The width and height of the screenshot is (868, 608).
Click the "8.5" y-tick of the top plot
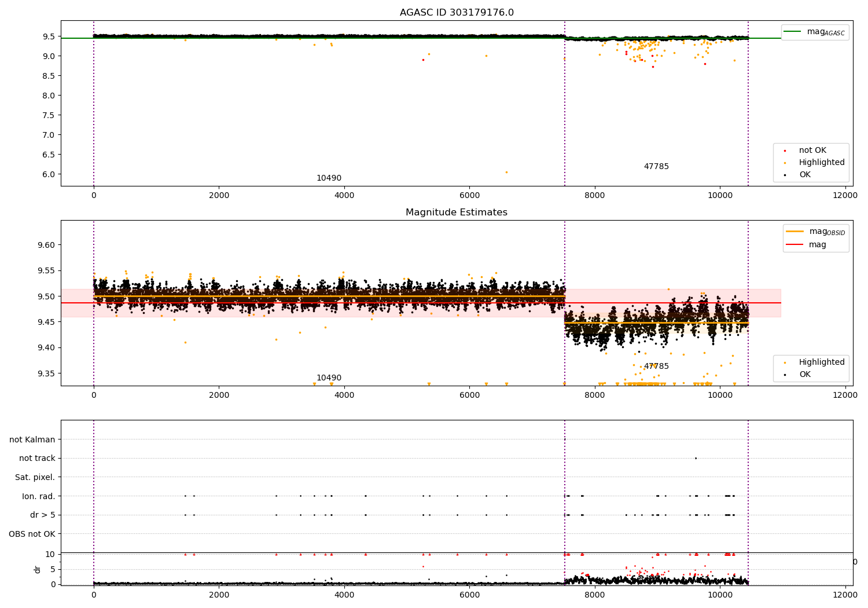coord(49,76)
